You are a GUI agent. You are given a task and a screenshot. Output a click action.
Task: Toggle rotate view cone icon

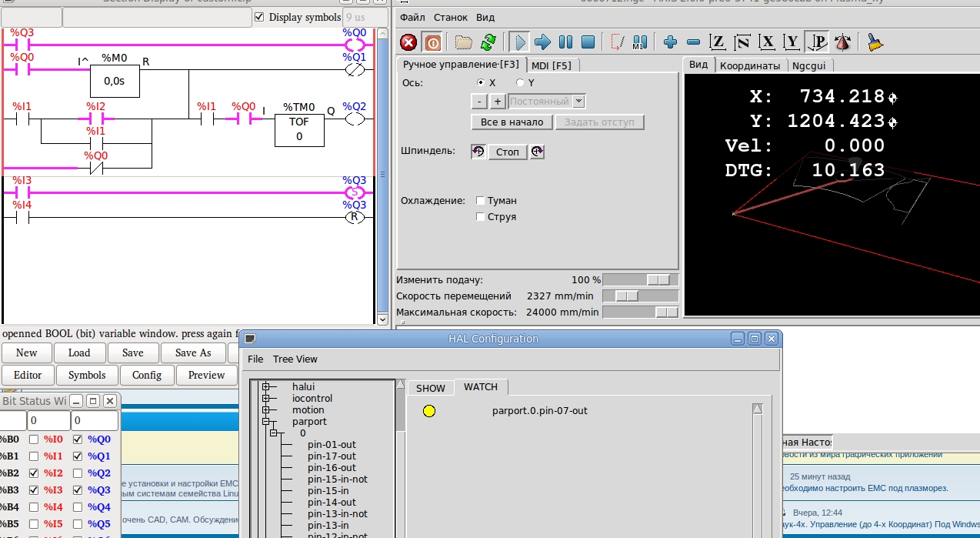coord(842,42)
